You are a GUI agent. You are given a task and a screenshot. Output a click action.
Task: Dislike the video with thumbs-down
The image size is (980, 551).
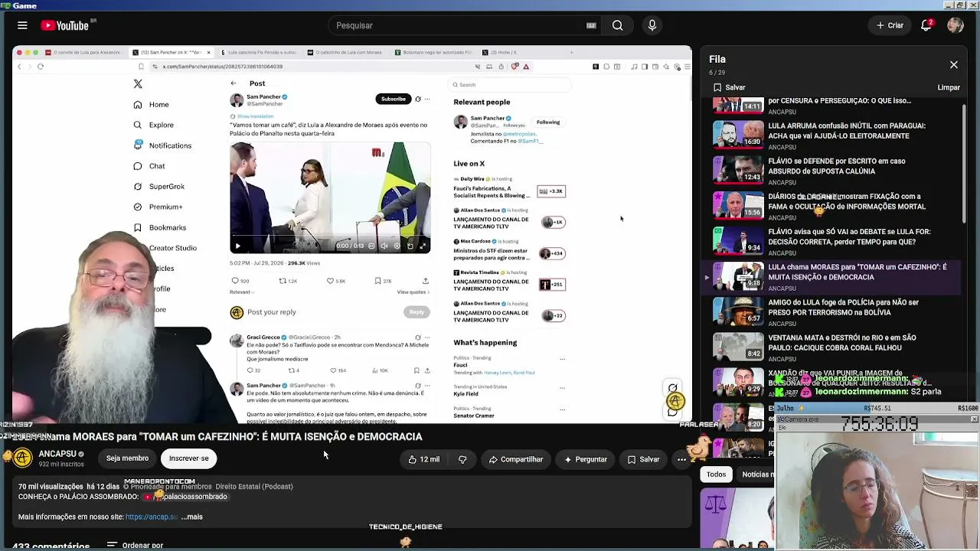coord(462,459)
